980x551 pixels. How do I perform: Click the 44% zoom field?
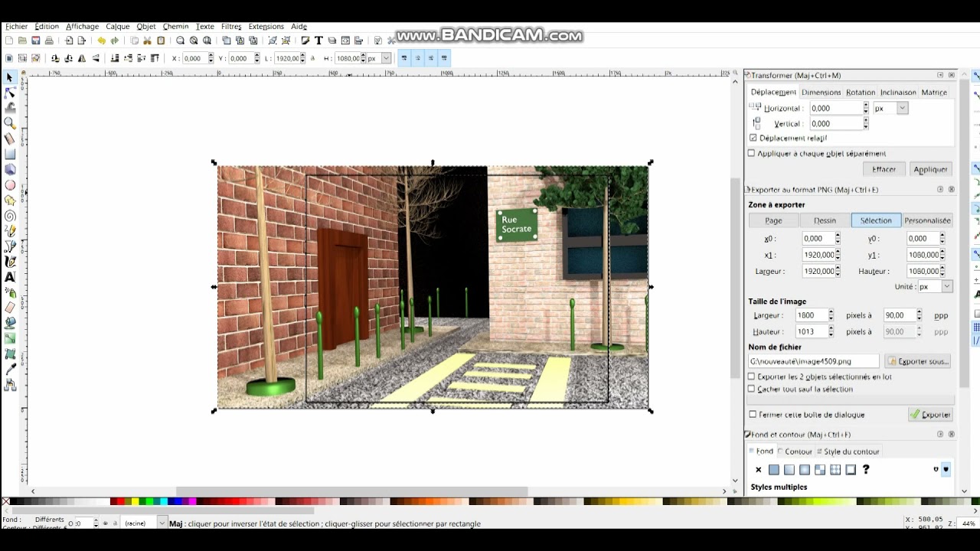click(969, 523)
